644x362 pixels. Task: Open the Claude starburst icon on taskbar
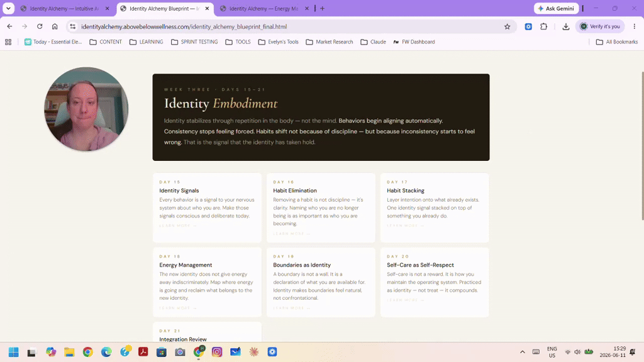tap(254, 352)
